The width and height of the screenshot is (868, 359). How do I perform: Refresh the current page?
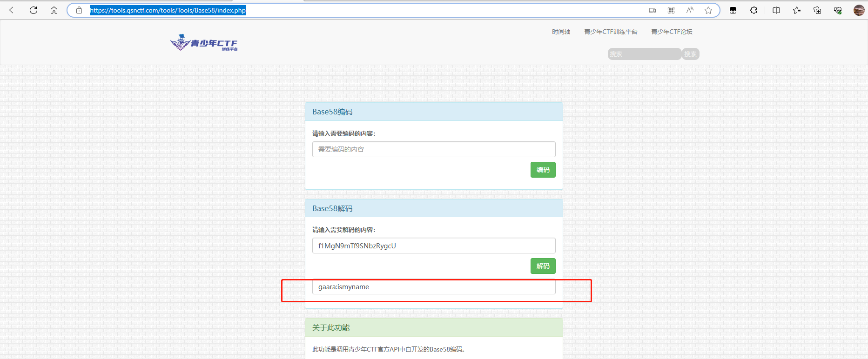(34, 10)
